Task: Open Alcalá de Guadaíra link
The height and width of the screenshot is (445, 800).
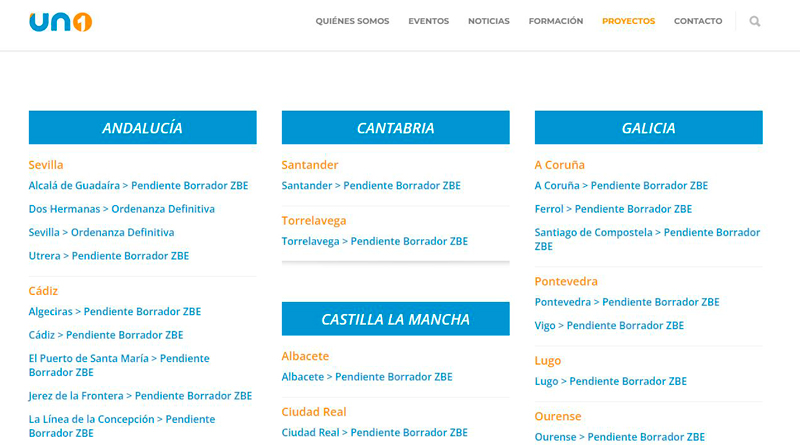Action: click(138, 185)
